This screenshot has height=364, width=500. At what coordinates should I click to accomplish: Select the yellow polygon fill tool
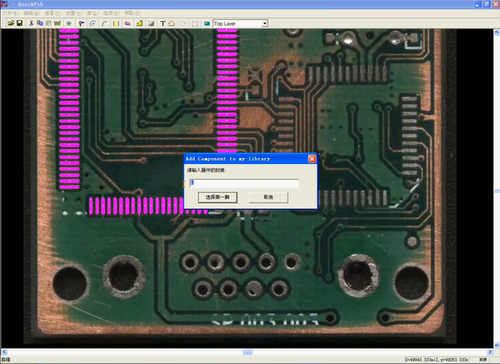[139, 23]
